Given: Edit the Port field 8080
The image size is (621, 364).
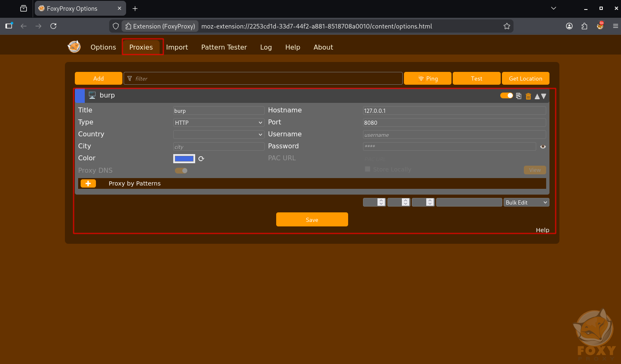Looking at the screenshot, I should tap(454, 123).
